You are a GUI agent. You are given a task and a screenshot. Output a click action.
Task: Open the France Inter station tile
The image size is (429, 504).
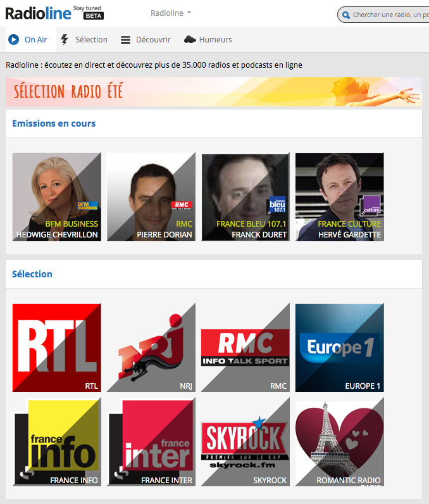(x=151, y=442)
